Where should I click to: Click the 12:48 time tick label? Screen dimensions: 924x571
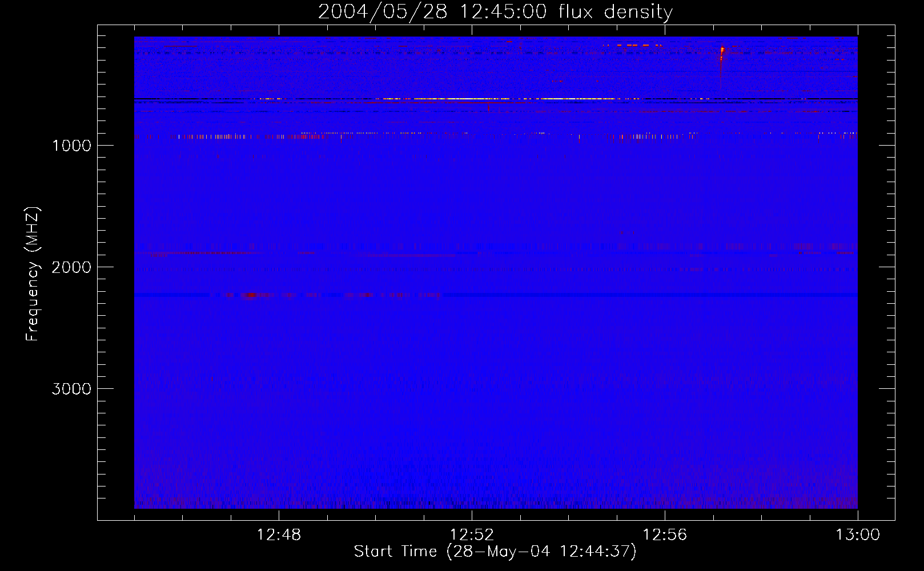point(279,535)
